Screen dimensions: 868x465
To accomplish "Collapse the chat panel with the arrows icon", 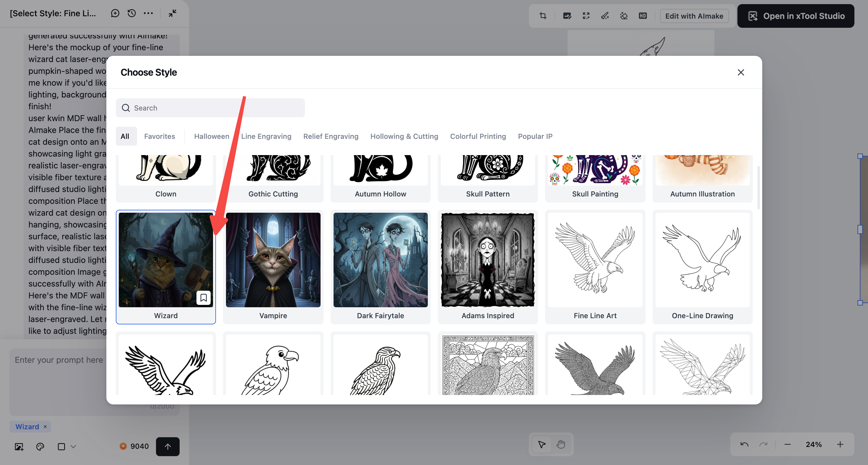I will (x=173, y=13).
